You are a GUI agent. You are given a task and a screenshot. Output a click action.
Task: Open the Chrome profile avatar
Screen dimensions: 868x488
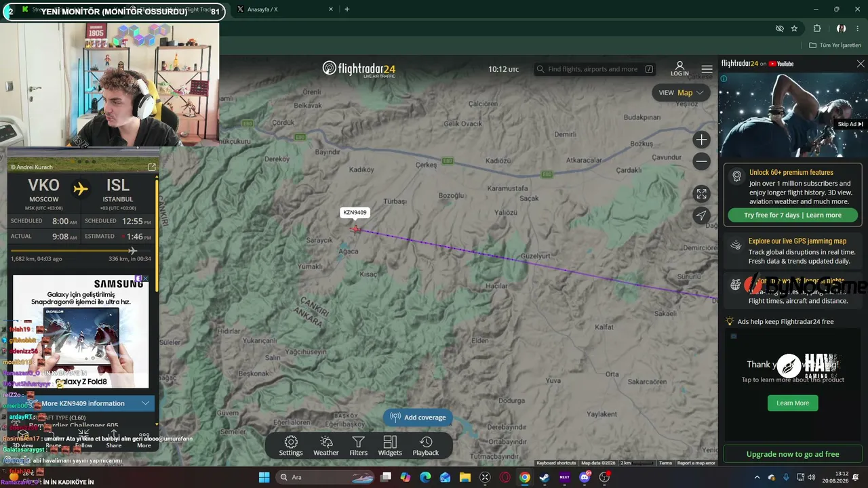pyautogui.click(x=841, y=28)
